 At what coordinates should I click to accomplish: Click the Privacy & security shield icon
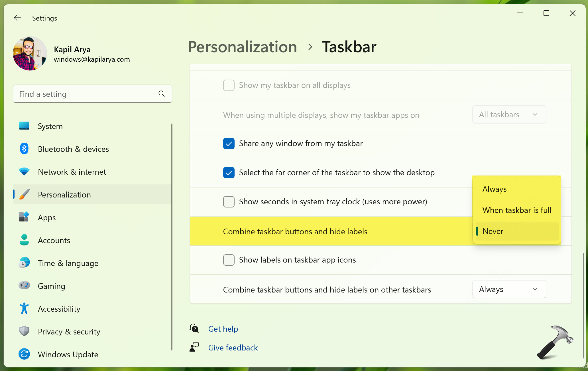click(x=24, y=331)
